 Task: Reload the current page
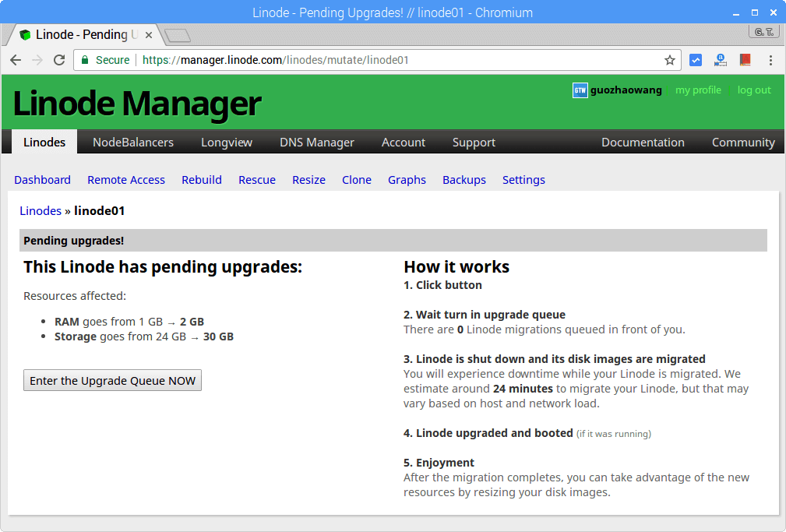pyautogui.click(x=59, y=59)
